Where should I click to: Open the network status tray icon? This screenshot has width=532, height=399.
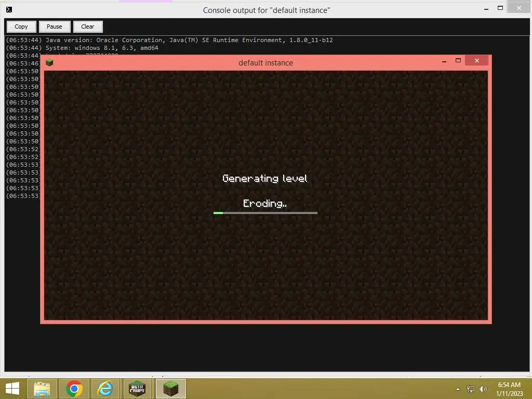[471, 389]
